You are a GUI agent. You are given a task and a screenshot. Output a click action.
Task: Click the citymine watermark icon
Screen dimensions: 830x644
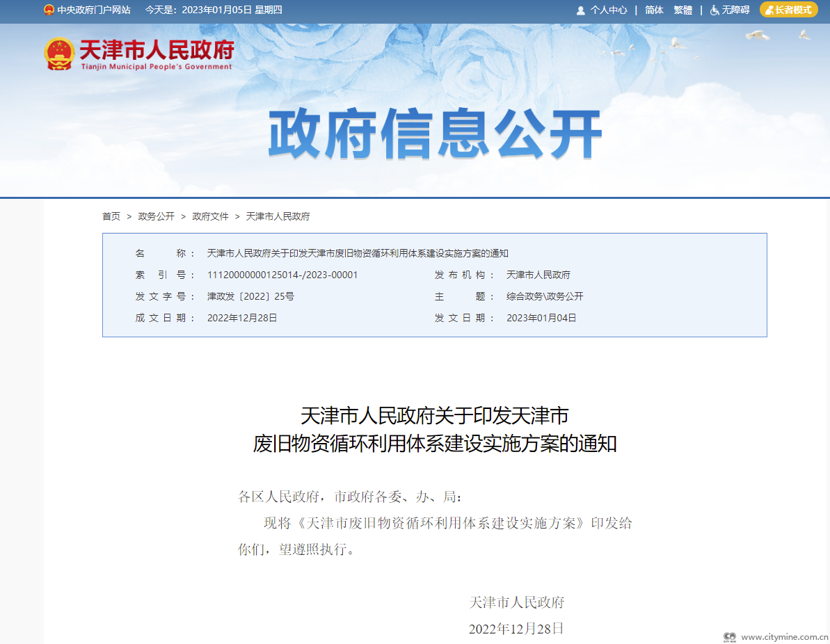tap(730, 636)
